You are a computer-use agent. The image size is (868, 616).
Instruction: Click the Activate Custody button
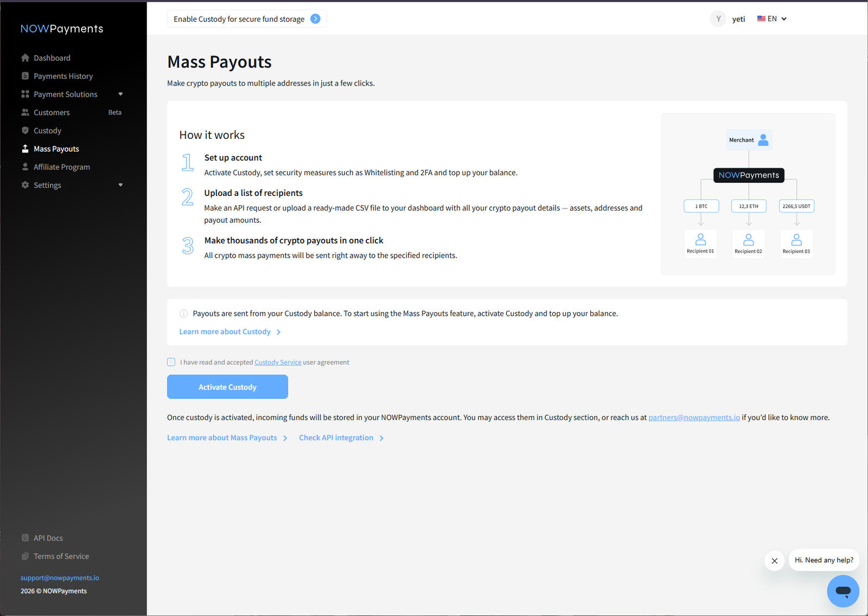[227, 386]
